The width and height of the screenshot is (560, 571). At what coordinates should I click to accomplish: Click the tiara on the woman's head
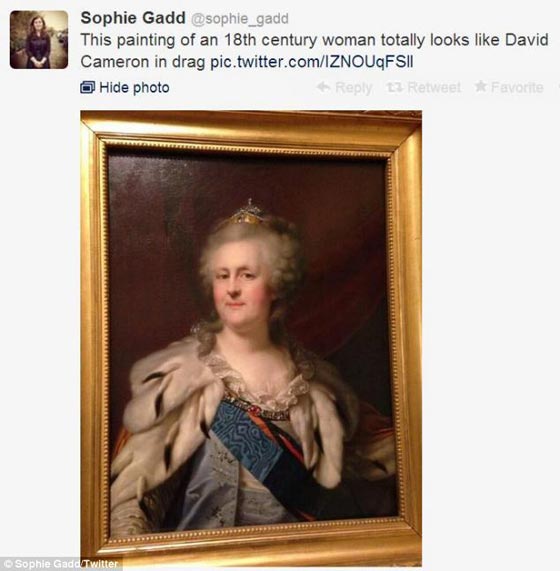247,212
